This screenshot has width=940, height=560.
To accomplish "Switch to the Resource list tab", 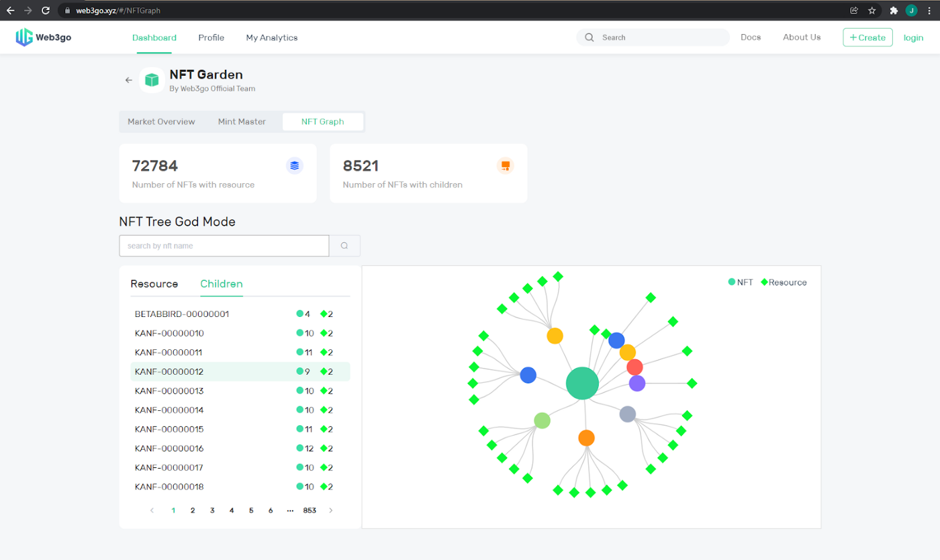I will pyautogui.click(x=154, y=283).
